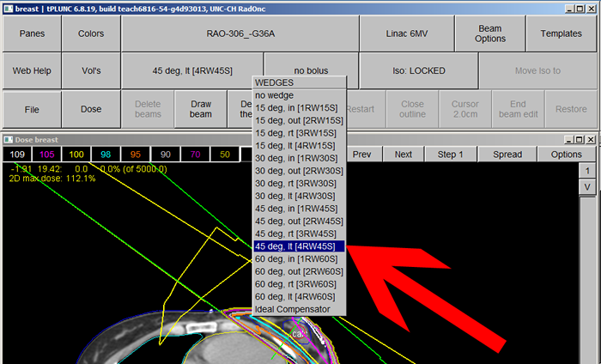The height and width of the screenshot is (364, 601).
Task: Click the 95 isodose level swatch
Action: pos(136,155)
